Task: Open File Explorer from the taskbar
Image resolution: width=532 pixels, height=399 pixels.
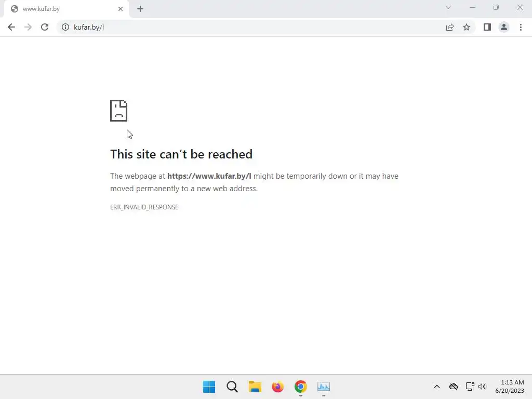Action: (255, 387)
